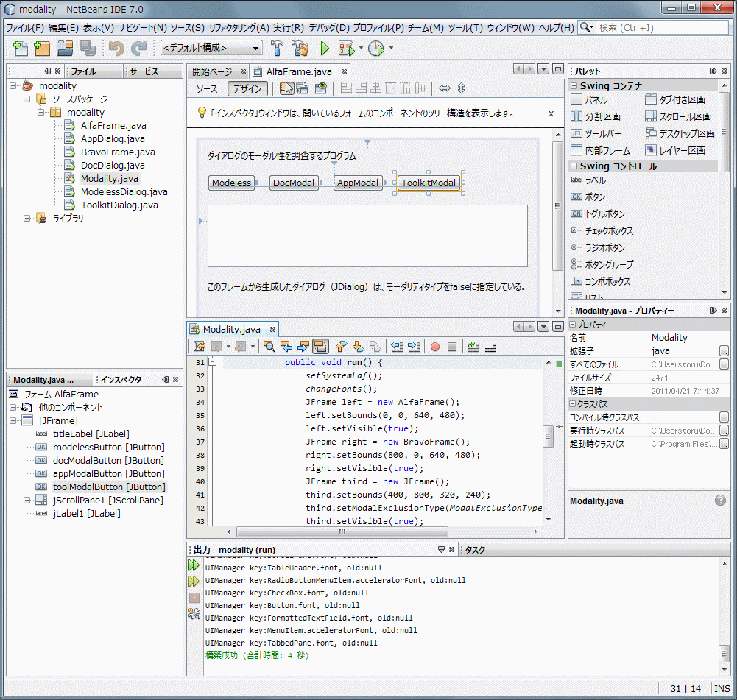Image resolution: width=737 pixels, height=700 pixels.
Task: Collapse the Swing container palette section
Action: [x=574, y=85]
